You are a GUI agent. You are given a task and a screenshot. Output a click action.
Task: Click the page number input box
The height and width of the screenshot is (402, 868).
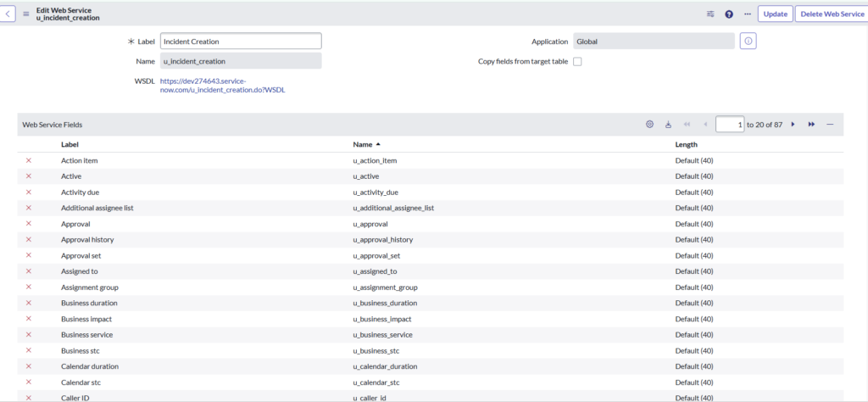pos(730,125)
